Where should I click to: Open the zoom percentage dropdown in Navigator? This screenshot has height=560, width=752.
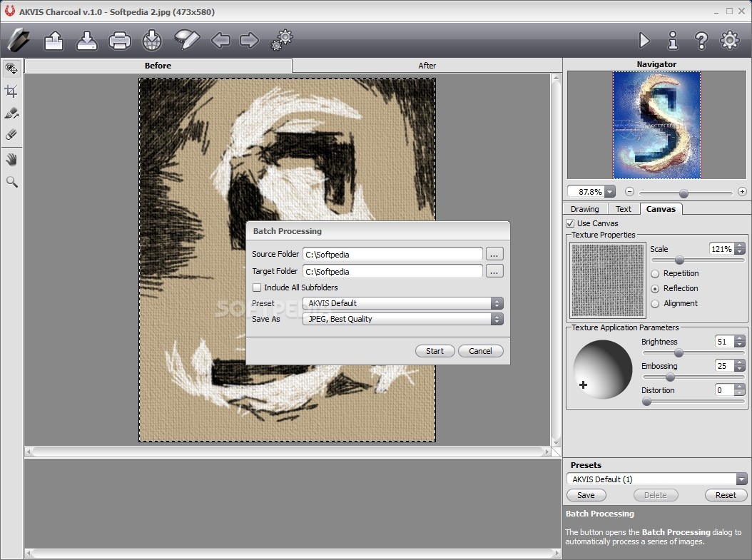[609, 192]
